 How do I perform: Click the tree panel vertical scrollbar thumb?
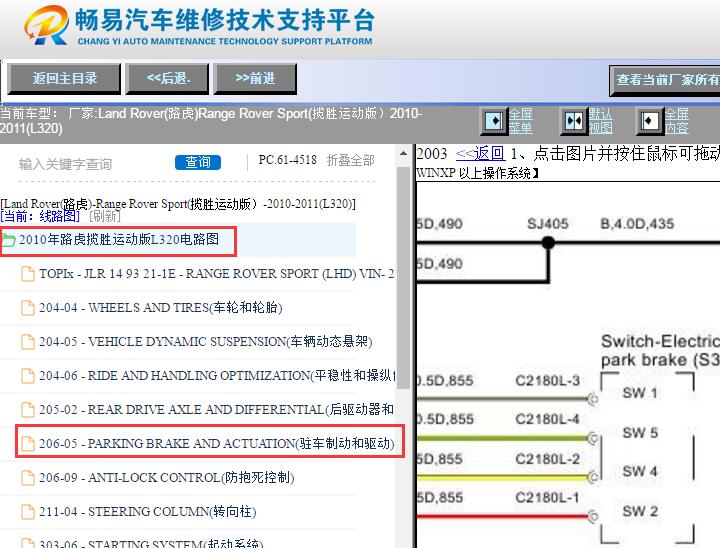[x=403, y=278]
